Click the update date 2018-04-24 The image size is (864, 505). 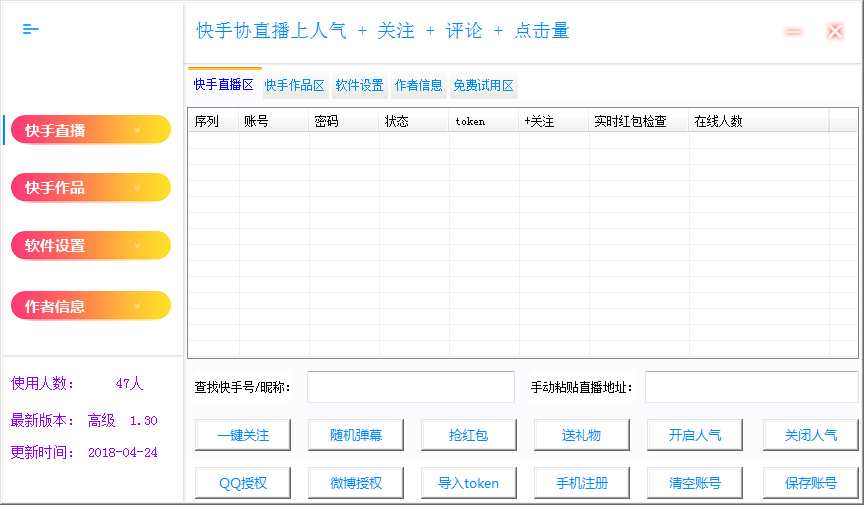coord(123,453)
